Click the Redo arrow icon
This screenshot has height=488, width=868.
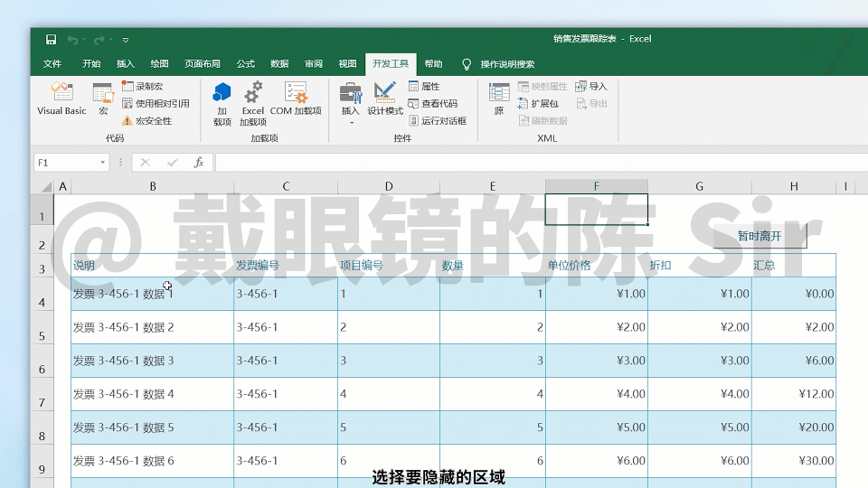[99, 40]
